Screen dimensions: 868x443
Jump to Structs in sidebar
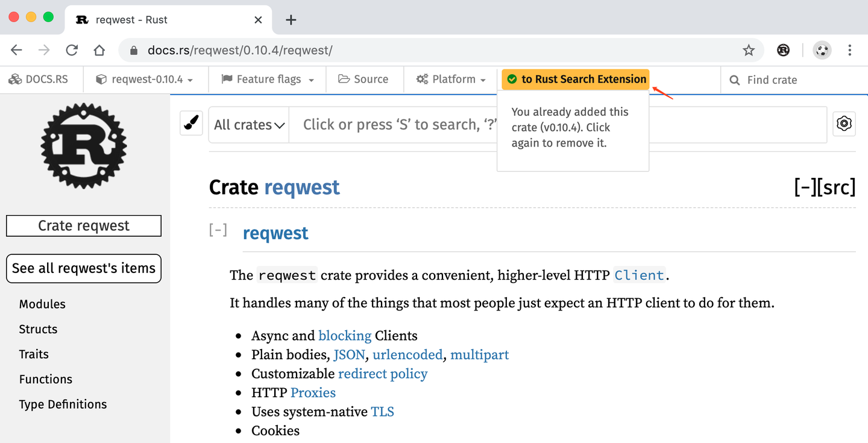[x=38, y=329]
